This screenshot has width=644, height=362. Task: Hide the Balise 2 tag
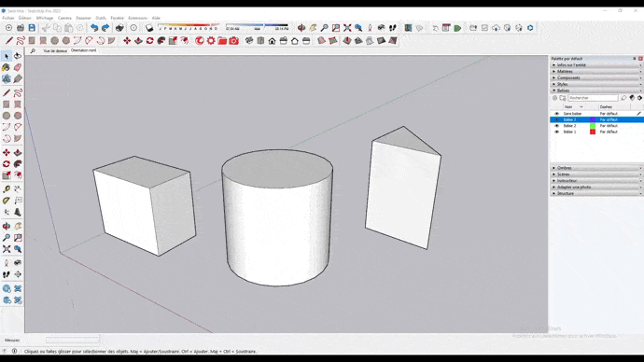[x=557, y=126]
